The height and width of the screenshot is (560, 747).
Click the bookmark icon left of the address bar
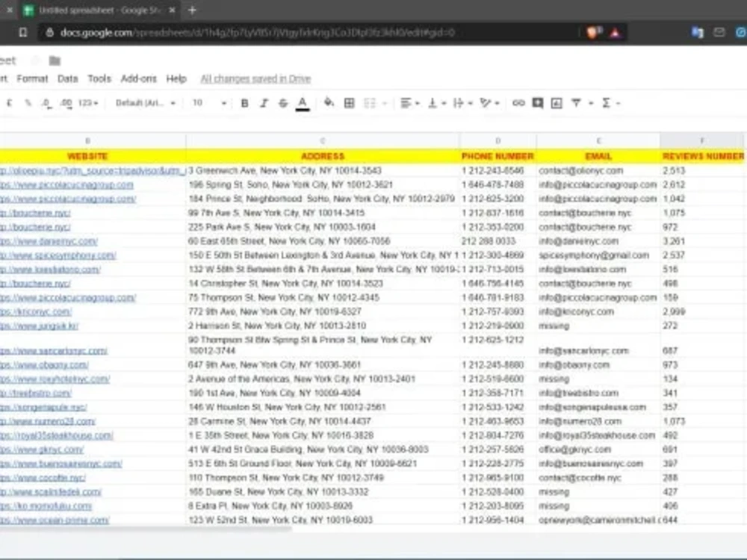[22, 32]
